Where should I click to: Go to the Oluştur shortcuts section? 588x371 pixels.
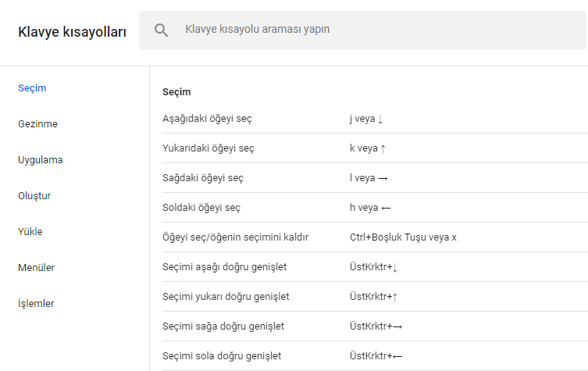point(34,196)
